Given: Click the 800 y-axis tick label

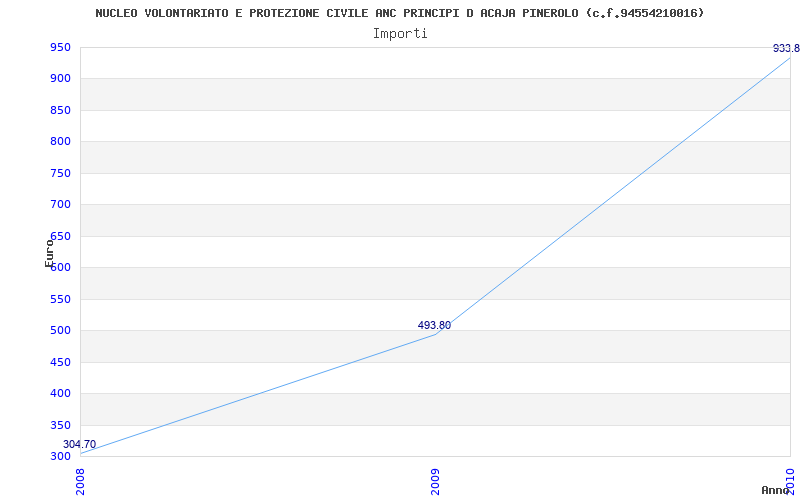Looking at the screenshot, I should point(59,141).
